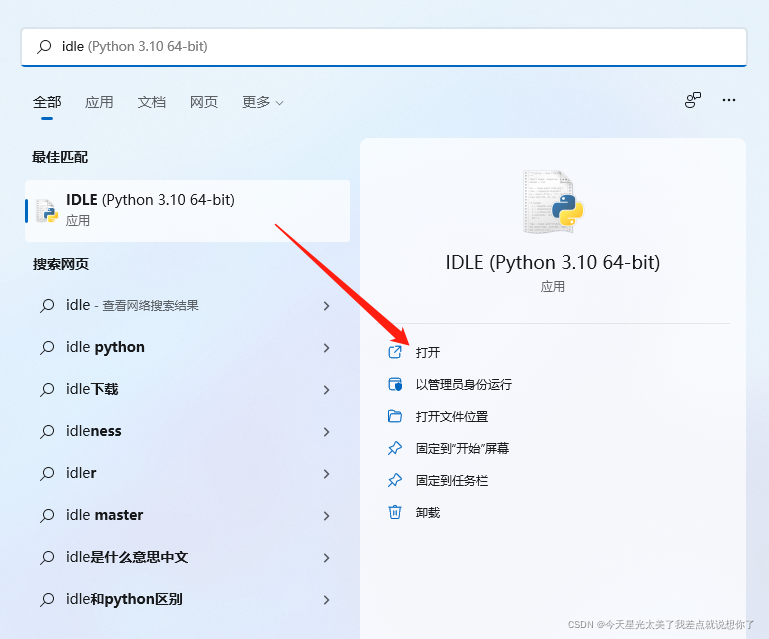Click the trash icon beside 卸载
Screen dimensions: 769x639
(x=395, y=512)
